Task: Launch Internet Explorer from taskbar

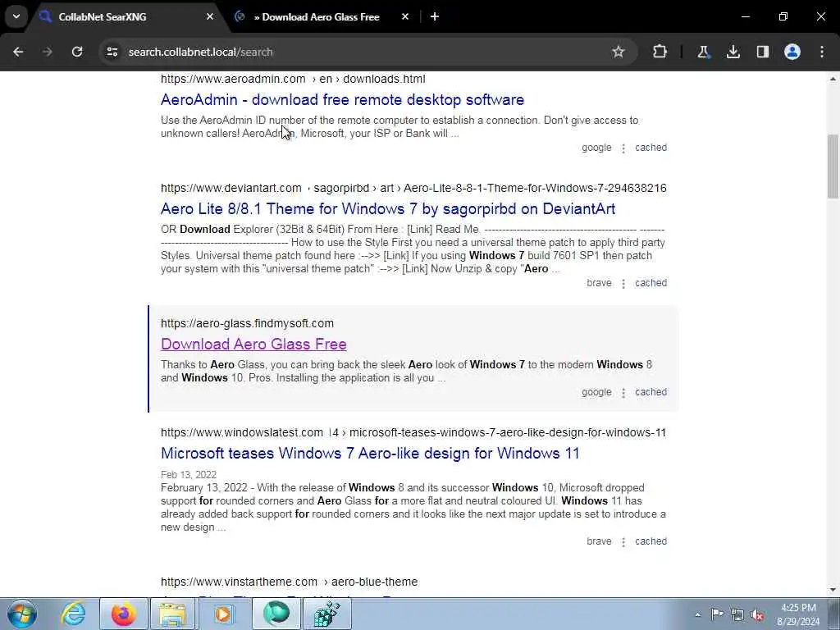Action: click(x=73, y=614)
